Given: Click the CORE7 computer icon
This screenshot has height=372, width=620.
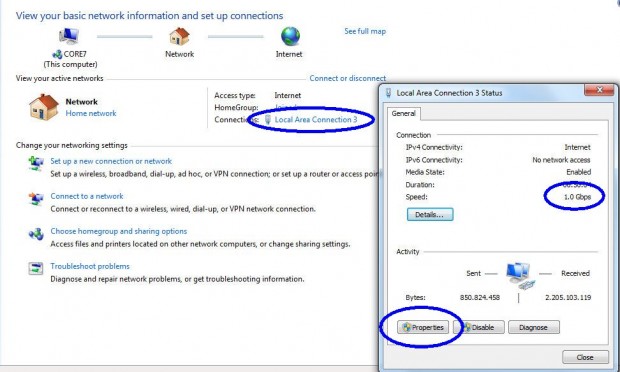Looking at the screenshot, I should click(69, 36).
